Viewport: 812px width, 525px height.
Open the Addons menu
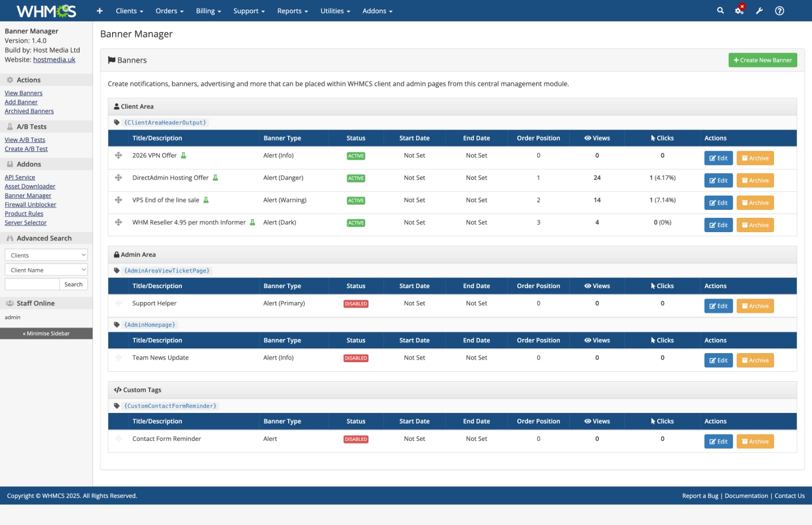[x=376, y=11]
